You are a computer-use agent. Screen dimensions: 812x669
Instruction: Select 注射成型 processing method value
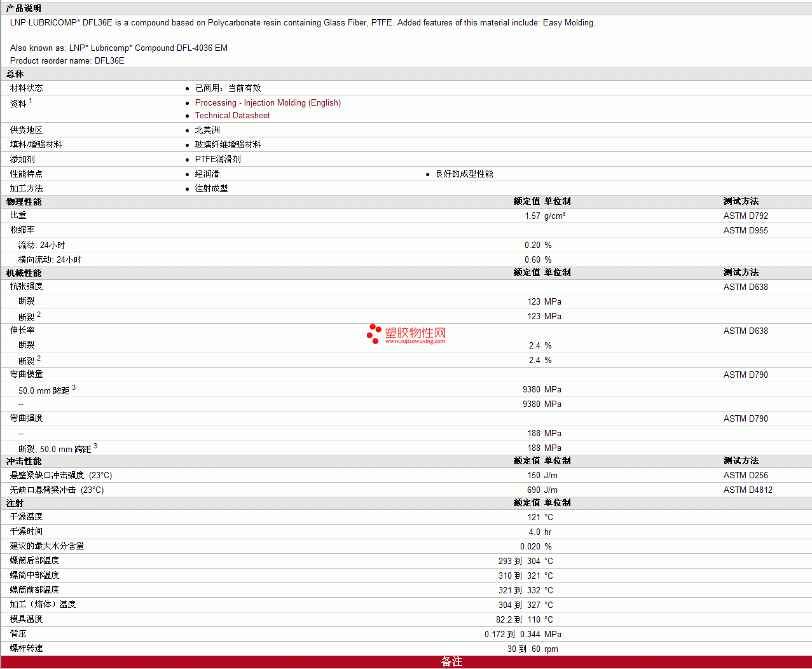tap(211, 189)
